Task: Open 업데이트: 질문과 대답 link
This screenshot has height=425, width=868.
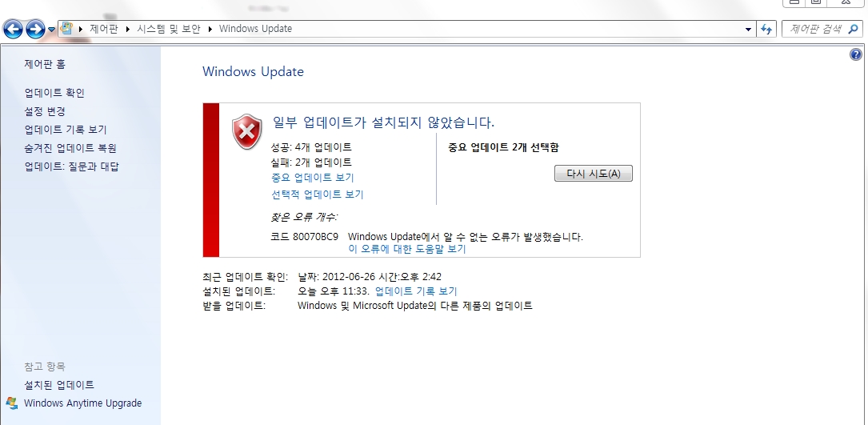Action: click(x=71, y=166)
